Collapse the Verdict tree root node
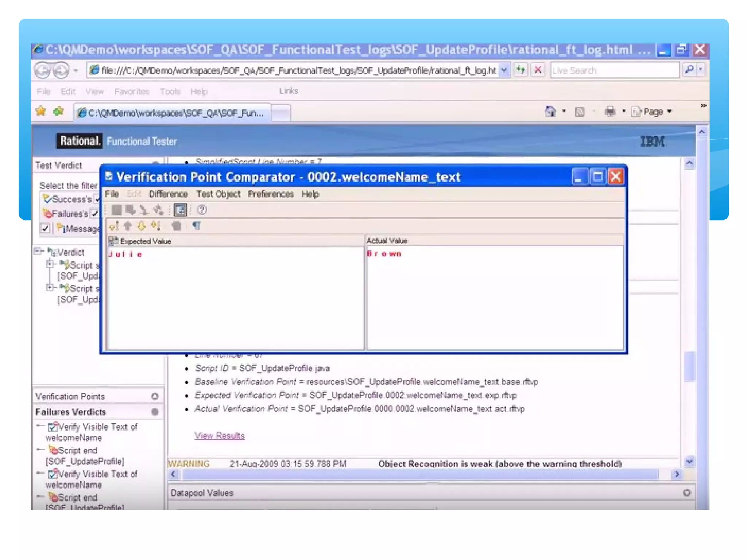This screenshot has width=747, height=560. (x=38, y=251)
